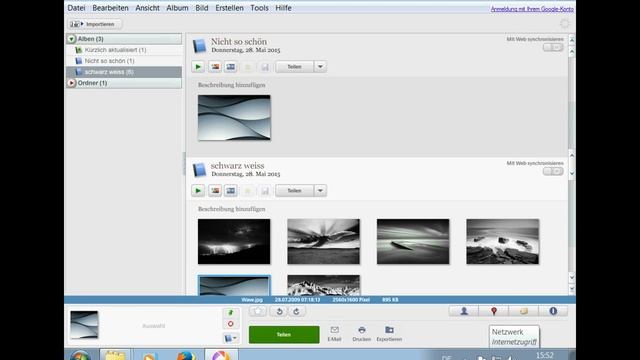Rotate photo counter-clockwise

280,311
